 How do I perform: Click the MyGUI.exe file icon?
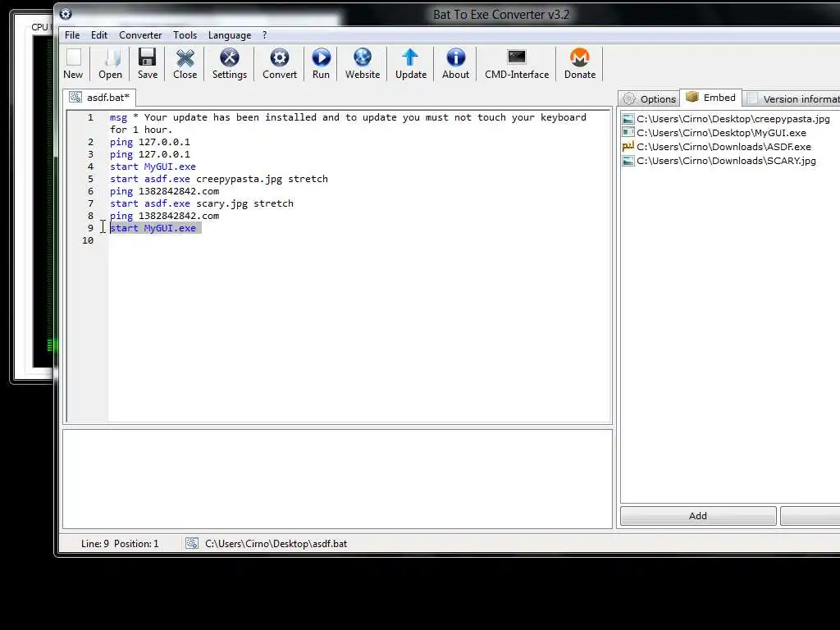628,133
